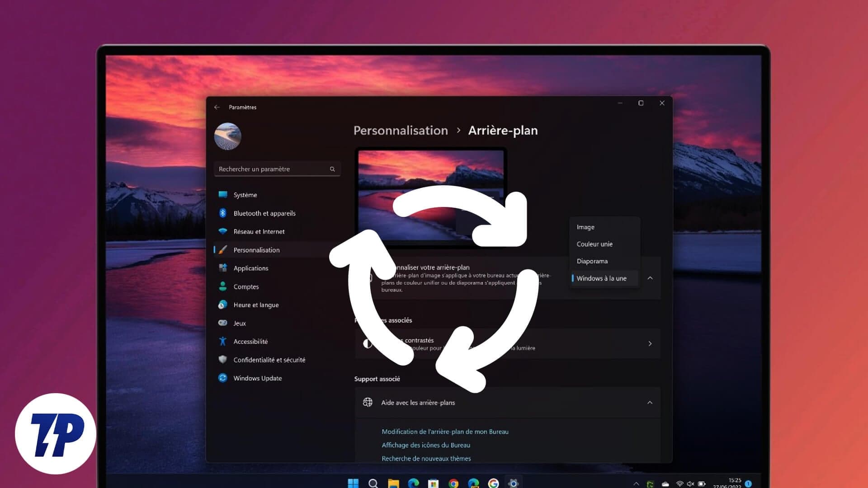Choose Image from background dropdown list
868x488 pixels.
point(585,227)
